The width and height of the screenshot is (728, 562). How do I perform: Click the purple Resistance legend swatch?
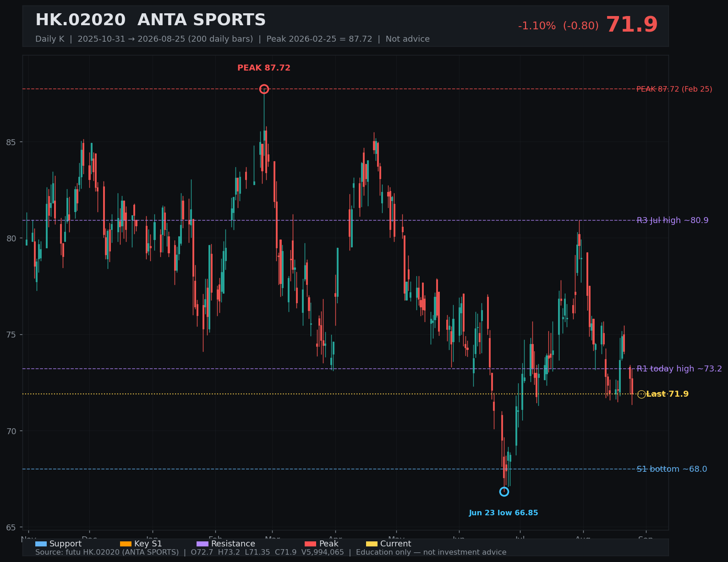click(x=203, y=544)
